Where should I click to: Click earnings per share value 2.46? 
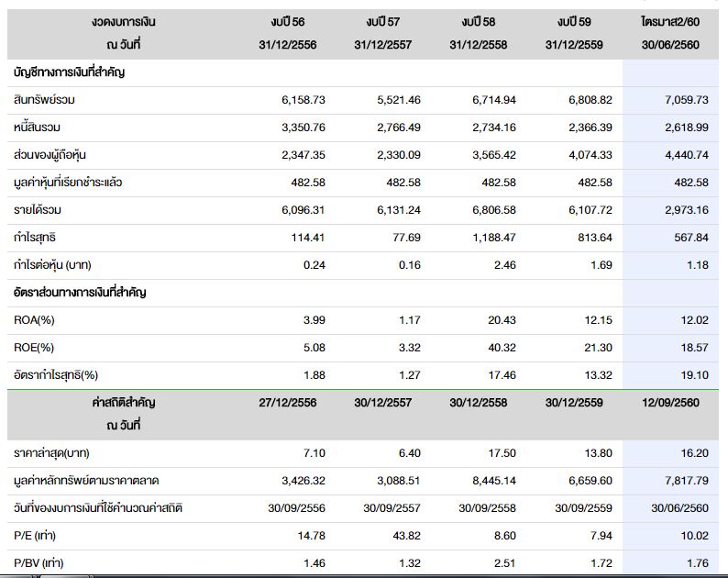(505, 265)
